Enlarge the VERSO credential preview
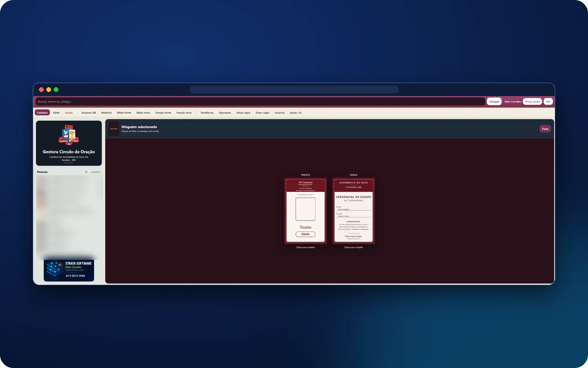588x368 pixels. [354, 211]
